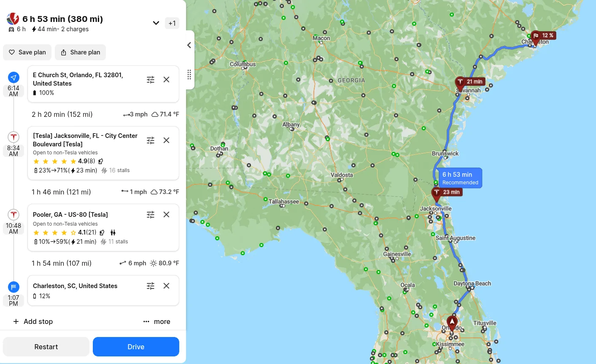Viewport: 596px width, 364px height.
Task: Open settings sliders for Pooler GA charger
Action: [151, 215]
